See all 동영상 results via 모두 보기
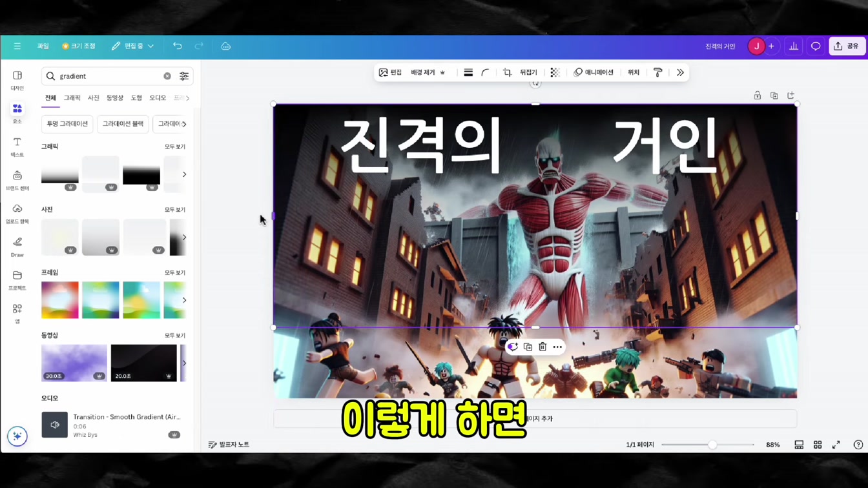 [174, 336]
